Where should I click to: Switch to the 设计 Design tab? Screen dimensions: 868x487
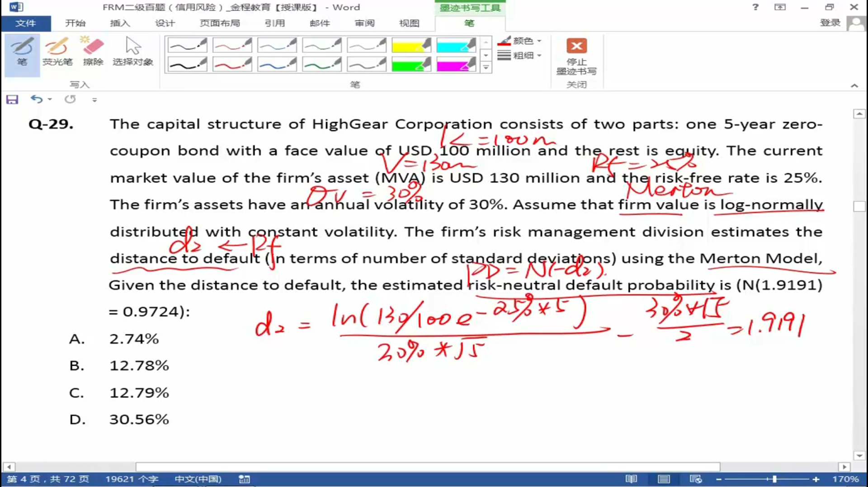[x=165, y=23]
